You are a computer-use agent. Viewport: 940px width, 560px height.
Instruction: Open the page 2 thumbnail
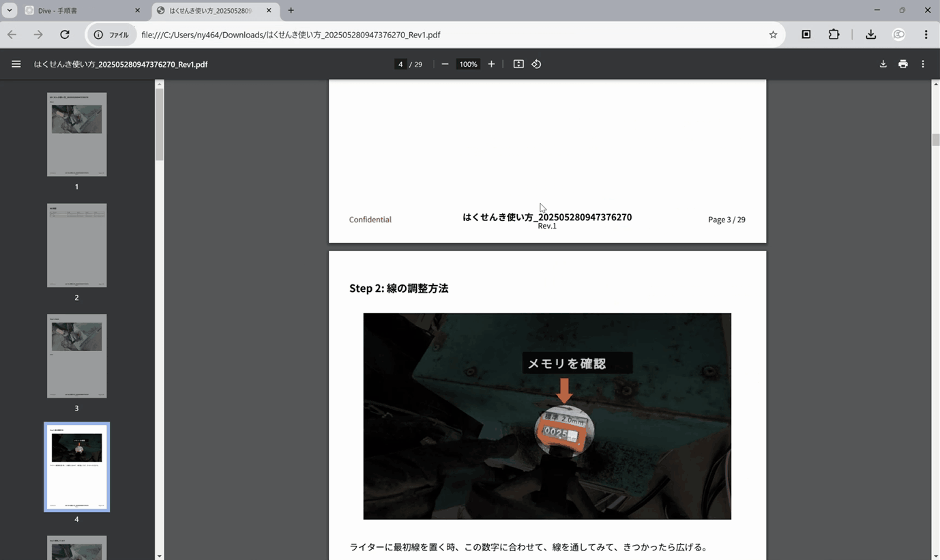[x=76, y=246]
